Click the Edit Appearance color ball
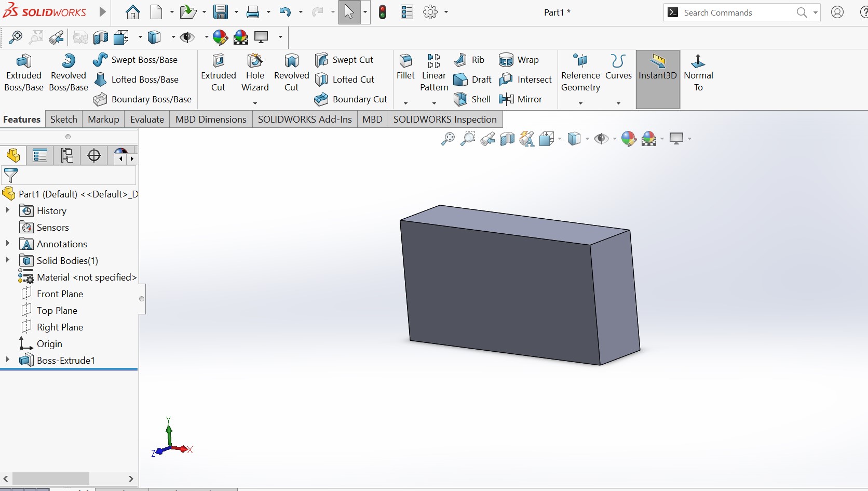Image resolution: width=868 pixels, height=491 pixels. click(x=629, y=139)
